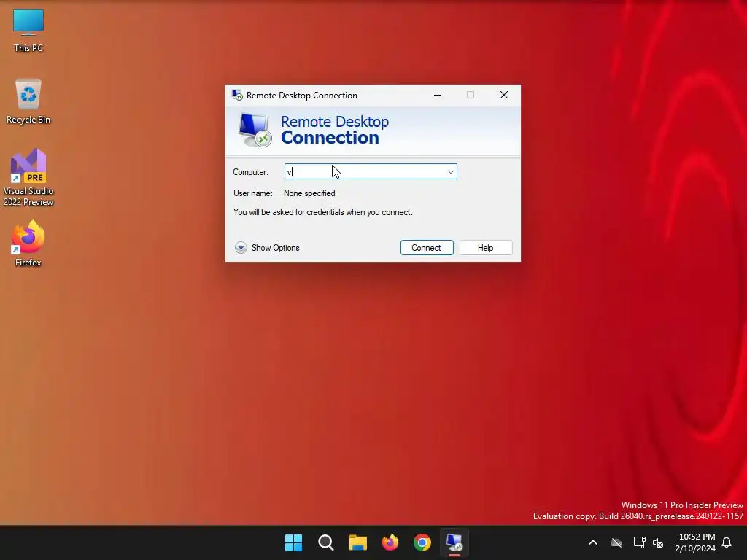Click the OneDrive tray icon
747x560 pixels.
pos(616,542)
